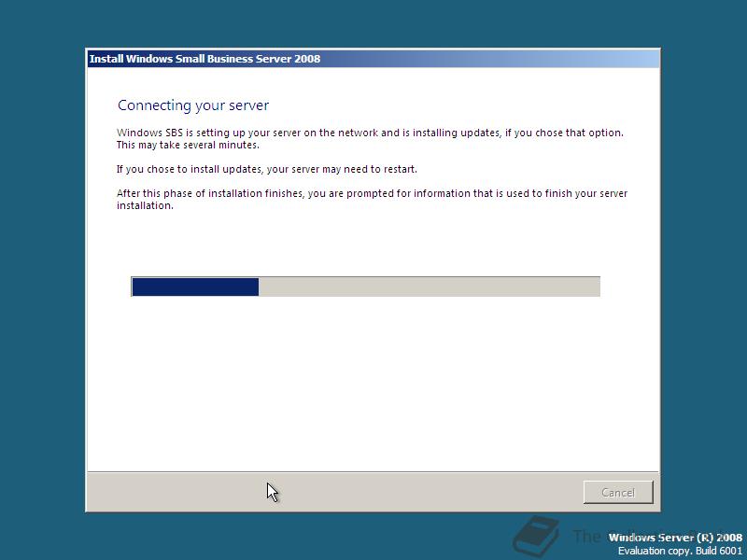The width and height of the screenshot is (747, 560).
Task: Click the paragraph starting 'After this phase of installation'
Action: point(372,199)
